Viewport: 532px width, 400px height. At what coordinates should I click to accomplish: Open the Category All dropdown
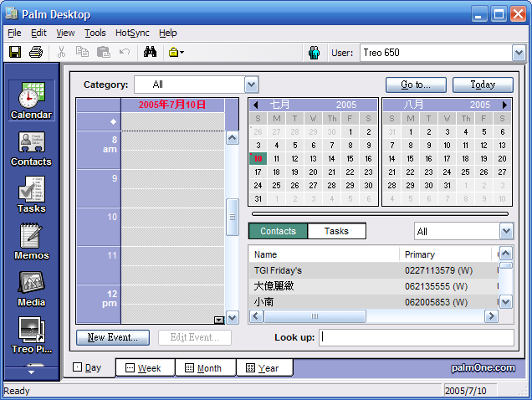[x=252, y=85]
